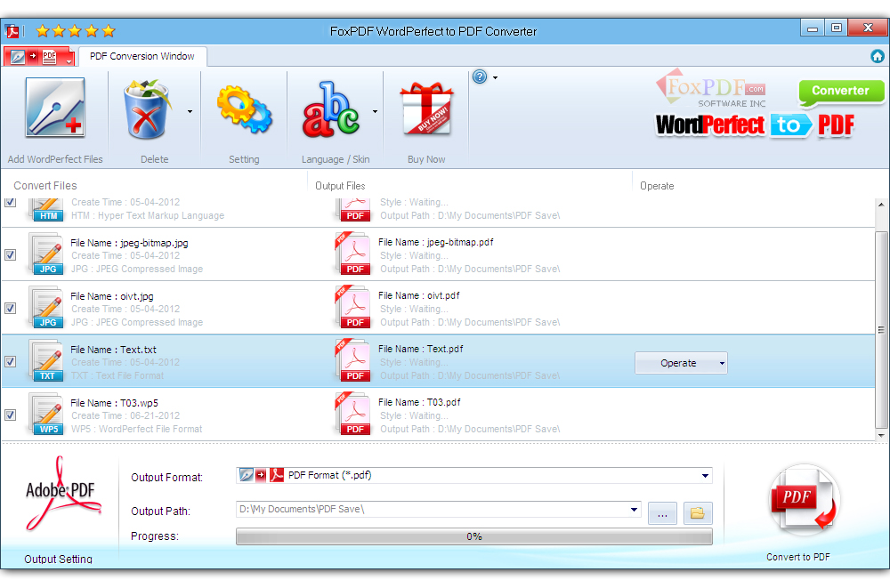This screenshot has width=890, height=588.
Task: Click the Adobe PDF Output Setting logo
Action: click(62, 494)
